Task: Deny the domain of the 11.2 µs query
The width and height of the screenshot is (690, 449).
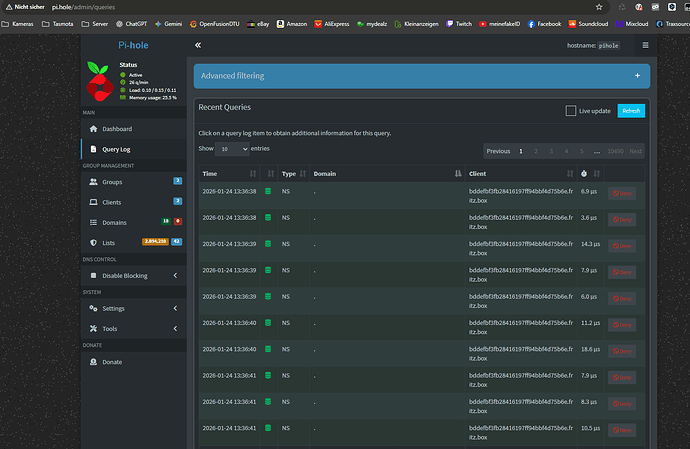Action: [622, 325]
